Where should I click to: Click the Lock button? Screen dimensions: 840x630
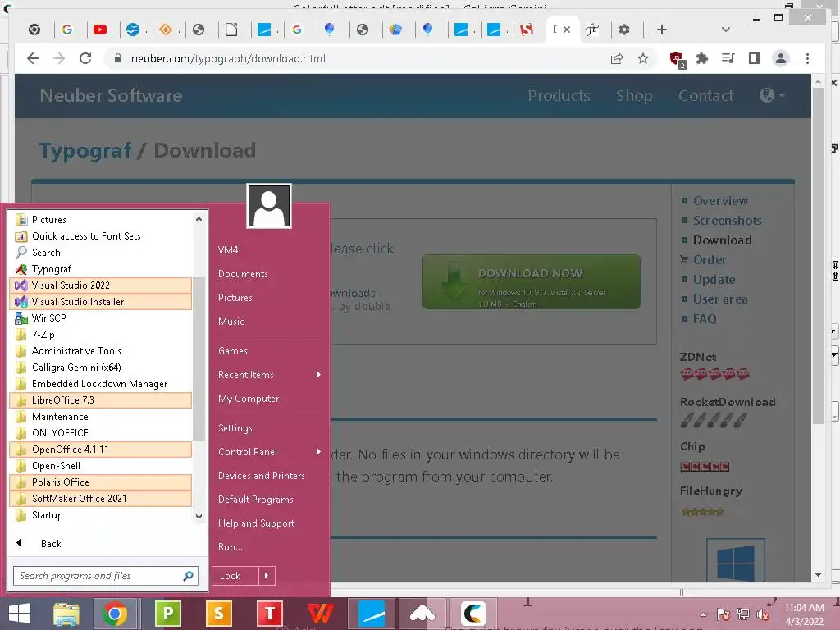pyautogui.click(x=235, y=576)
